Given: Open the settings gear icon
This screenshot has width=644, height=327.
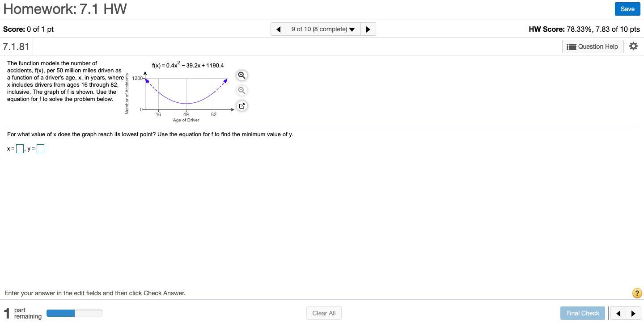Looking at the screenshot, I should 633,46.
